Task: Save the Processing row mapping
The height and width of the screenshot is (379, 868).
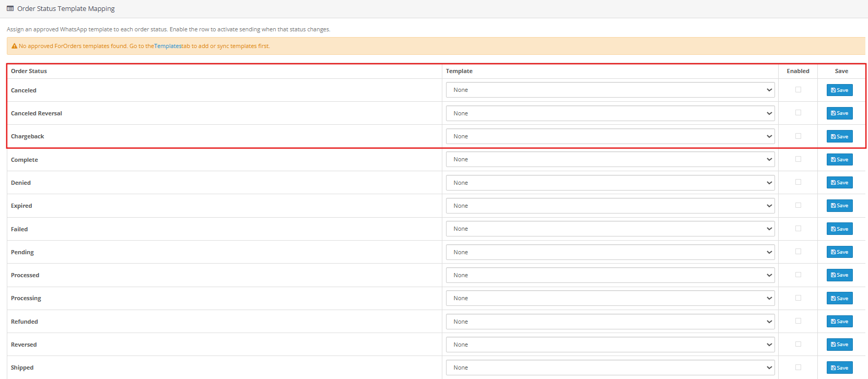Action: coord(839,298)
